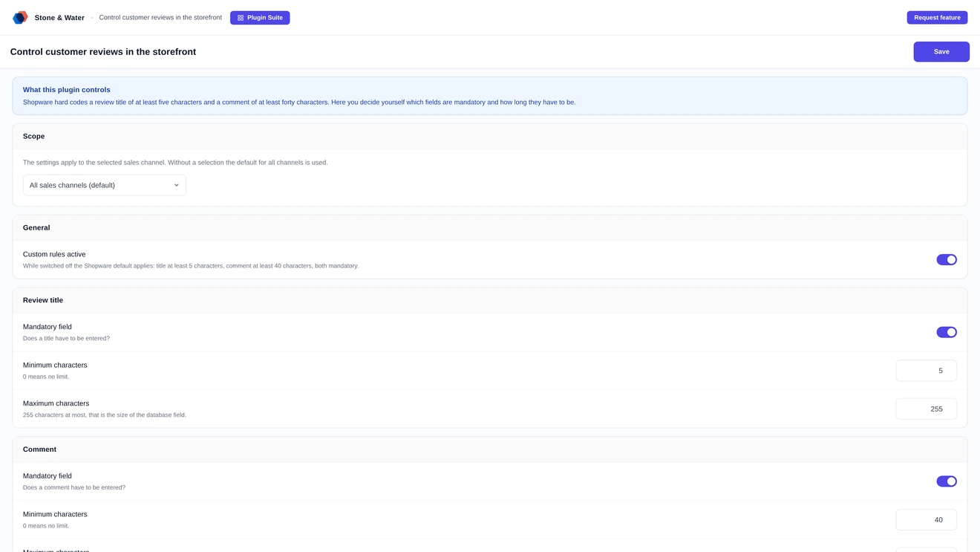Click the grid icon in Plugin Suite button
The image size is (980, 552).
click(241, 18)
